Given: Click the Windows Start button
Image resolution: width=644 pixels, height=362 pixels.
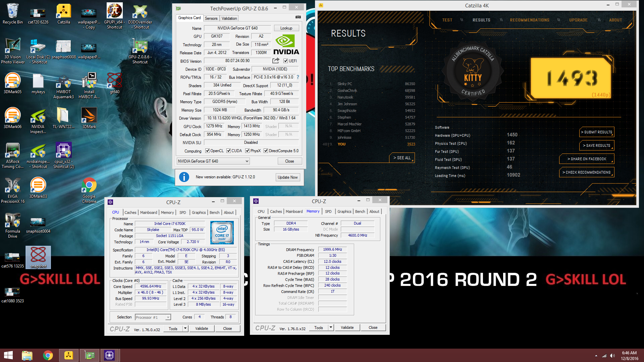Looking at the screenshot, I should (x=8, y=355).
